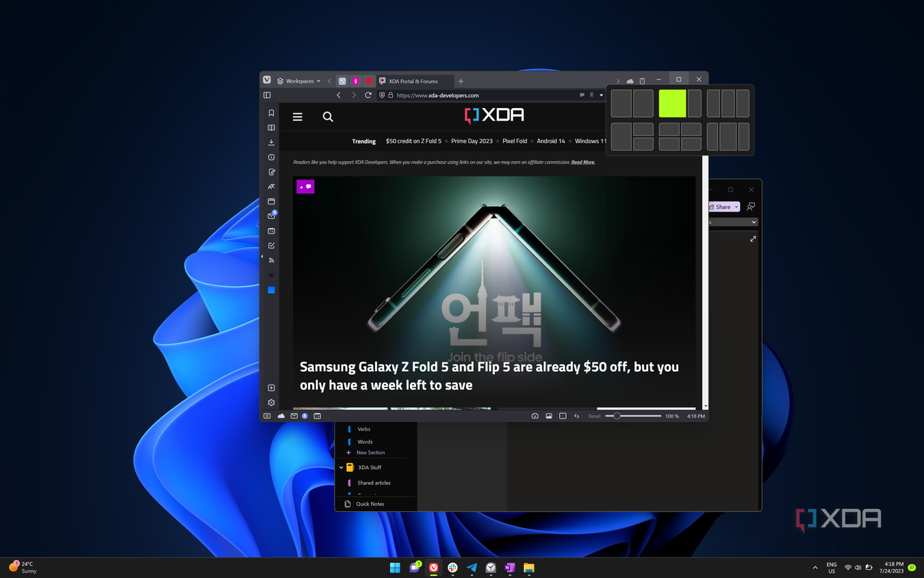Go back in browser history
The image size is (924, 578).
tap(338, 95)
